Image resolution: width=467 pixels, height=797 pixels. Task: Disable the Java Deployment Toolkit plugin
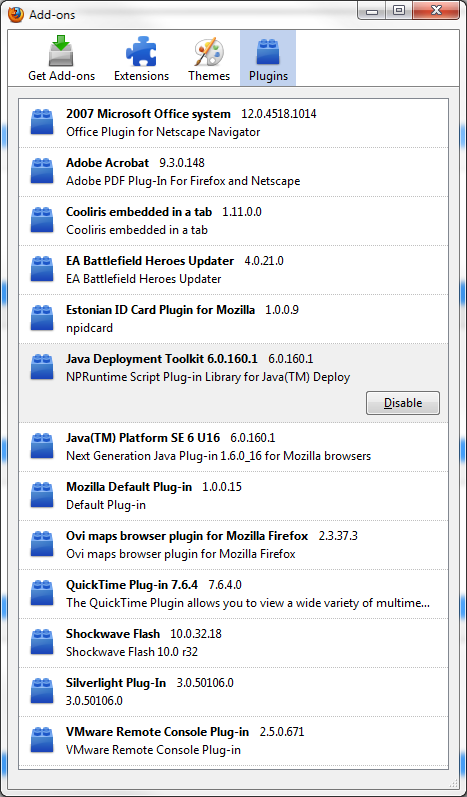402,403
